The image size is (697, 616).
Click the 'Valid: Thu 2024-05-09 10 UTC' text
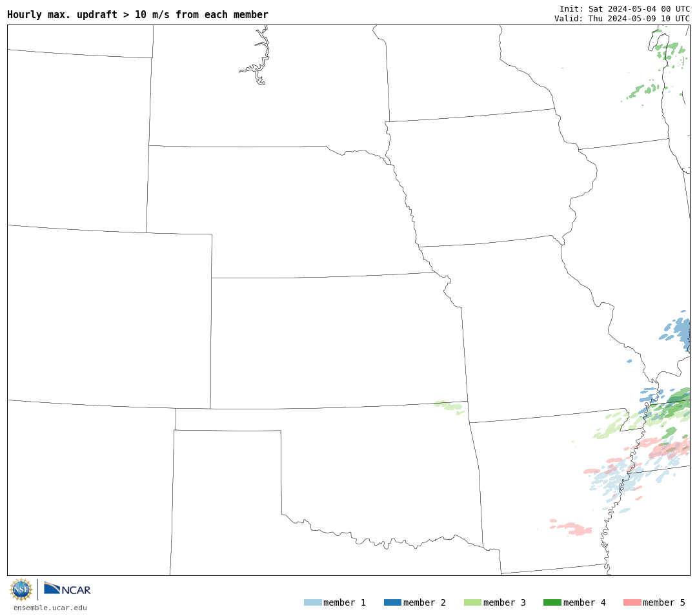click(622, 18)
